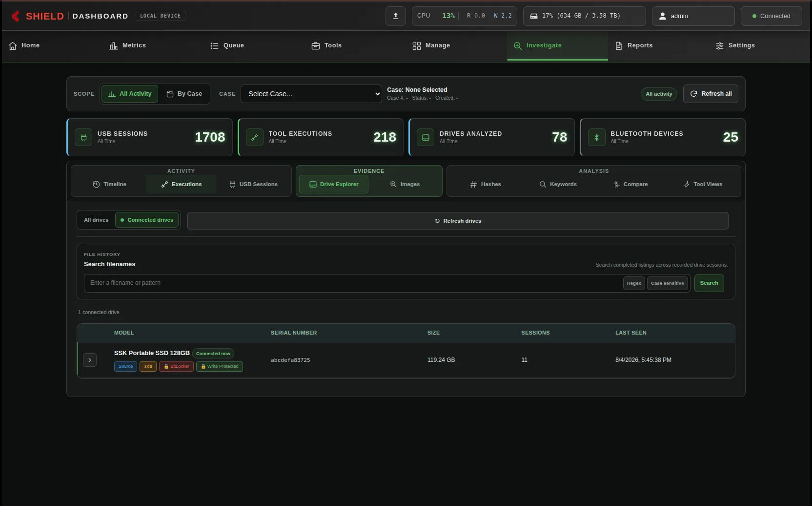Click the Drives Analyzed card icon

pyautogui.click(x=426, y=137)
